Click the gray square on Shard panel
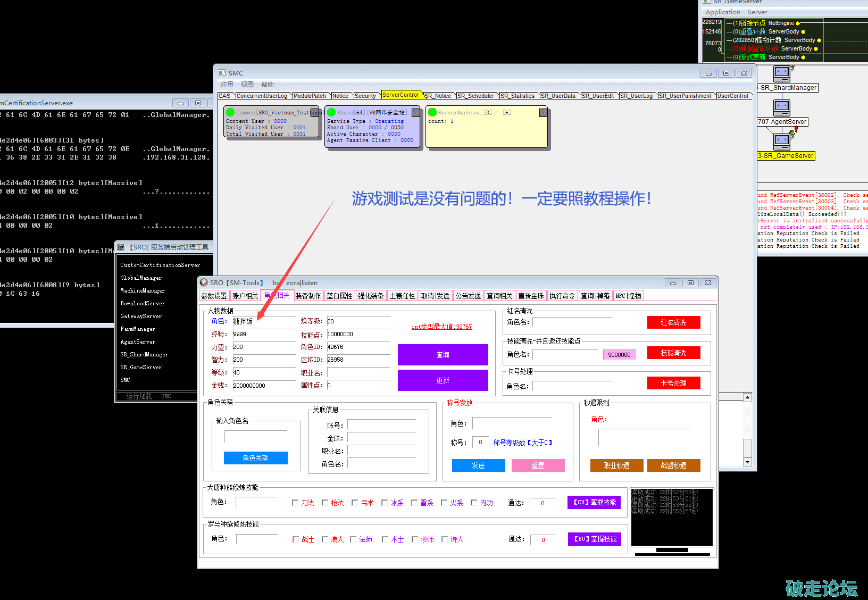Viewport: 868px width, 600px height. click(415, 112)
